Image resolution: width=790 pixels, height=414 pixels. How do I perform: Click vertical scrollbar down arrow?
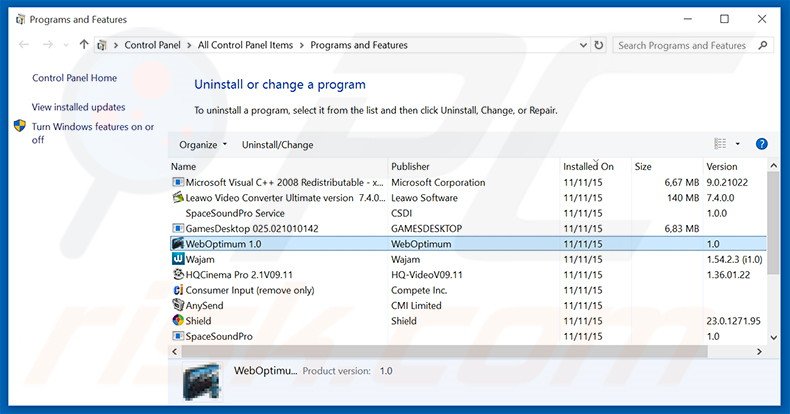click(x=773, y=337)
